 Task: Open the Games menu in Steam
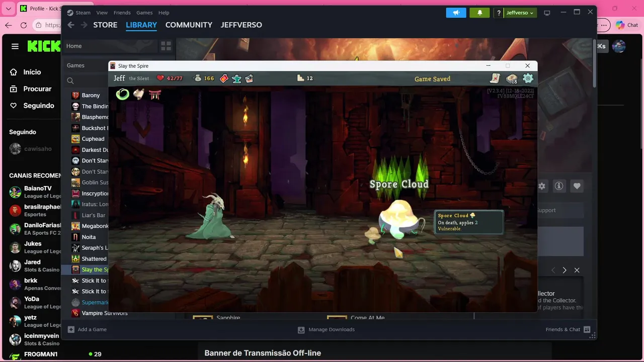click(144, 13)
